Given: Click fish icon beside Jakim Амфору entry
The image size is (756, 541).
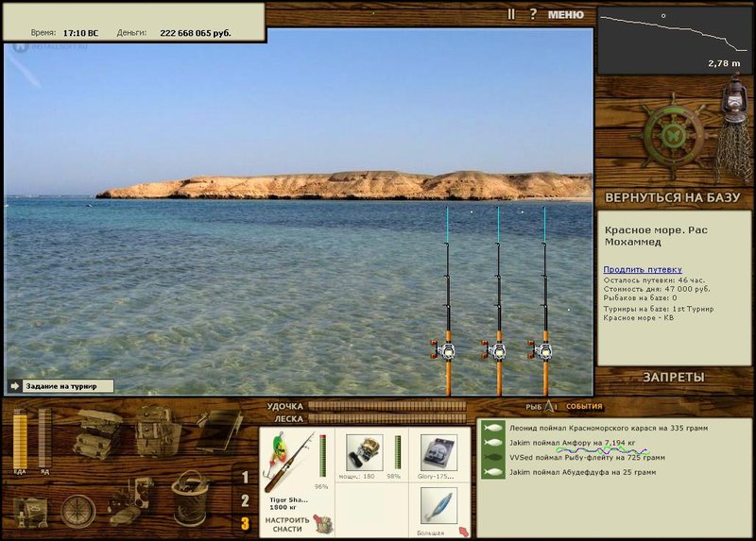Looking at the screenshot, I should tap(493, 443).
